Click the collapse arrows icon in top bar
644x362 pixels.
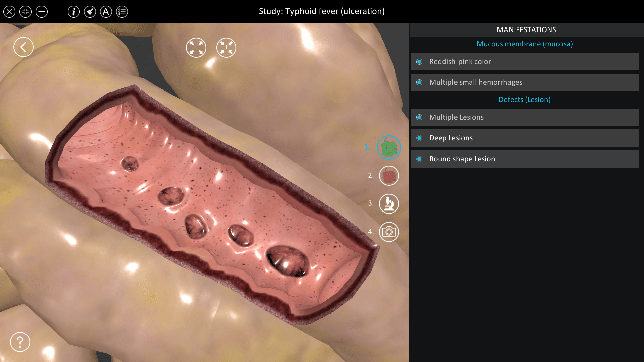point(25,12)
